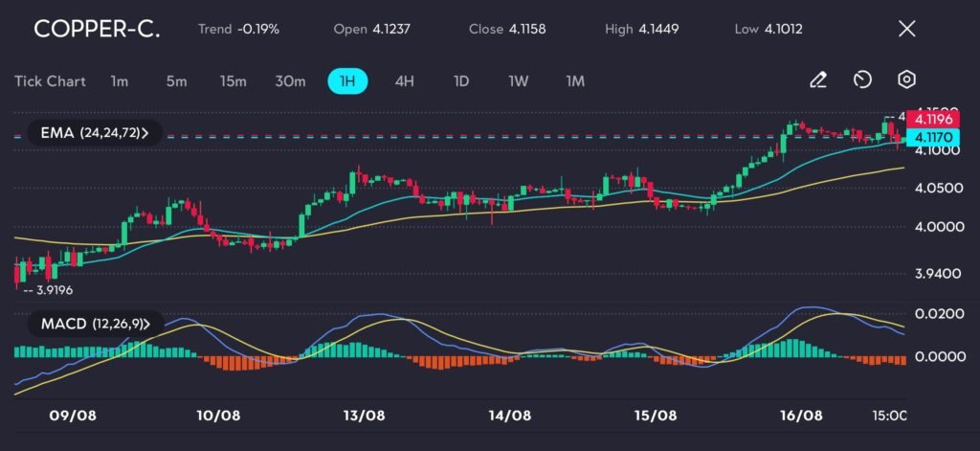Switch to the 15m timeframe
This screenshot has height=451, width=980.
233,81
